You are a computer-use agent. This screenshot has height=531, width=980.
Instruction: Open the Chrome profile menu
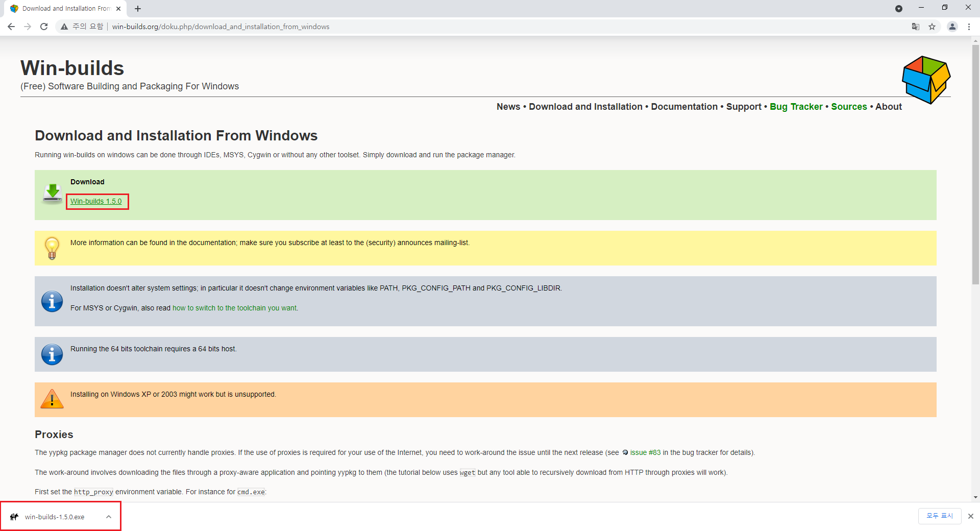tap(952, 27)
